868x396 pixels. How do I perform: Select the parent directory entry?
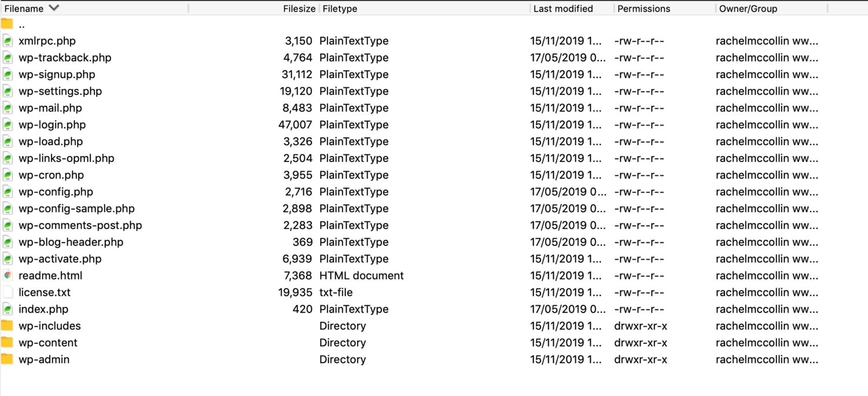pyautogui.click(x=21, y=24)
